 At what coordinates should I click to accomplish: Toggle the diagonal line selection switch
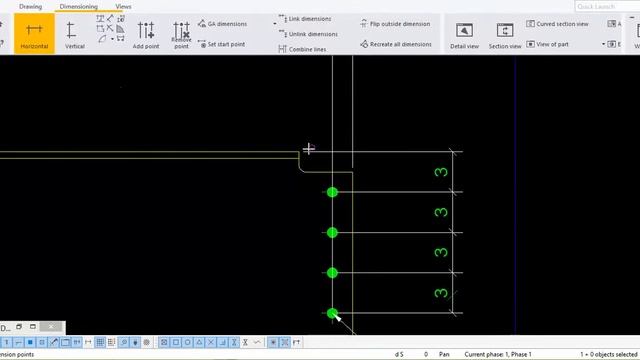(53, 342)
